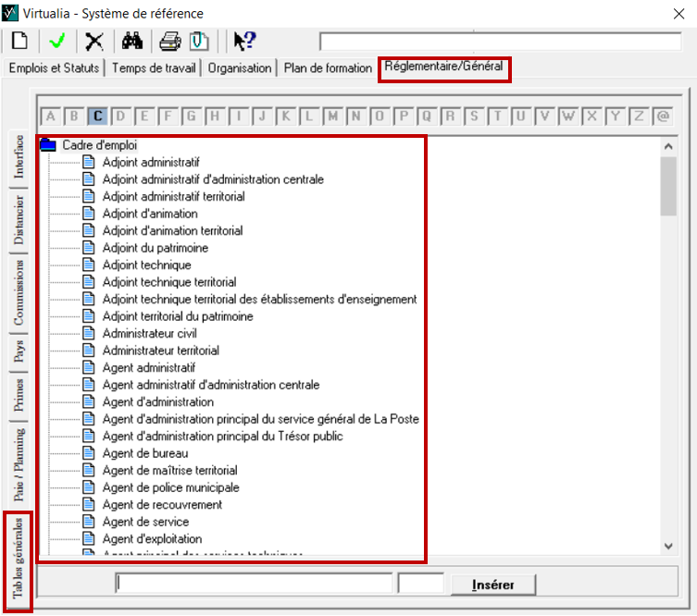Select the Primes vertical side tab

click(19, 394)
